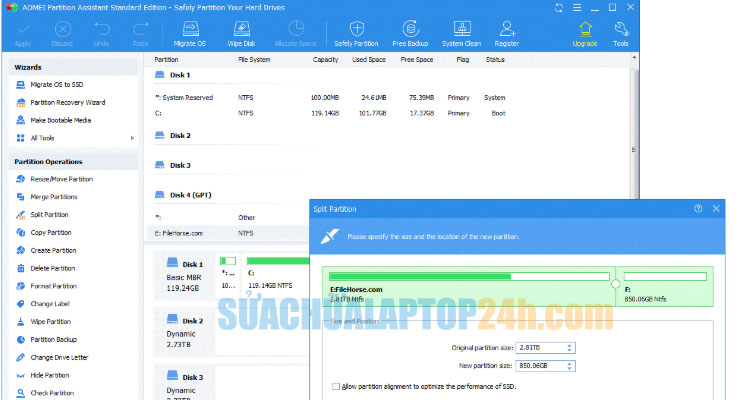Click the Discard toolbar icon
The image size is (750, 400).
click(62, 34)
